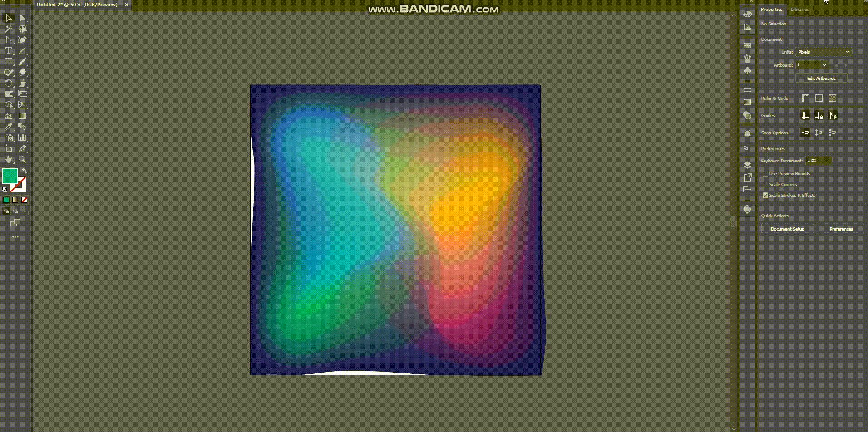This screenshot has height=432, width=868.
Task: Set paint to None (red slash button)
Action: coord(25,200)
